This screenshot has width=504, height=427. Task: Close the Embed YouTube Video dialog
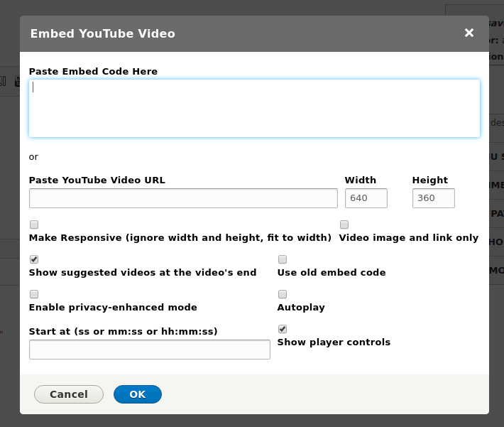pos(469,33)
